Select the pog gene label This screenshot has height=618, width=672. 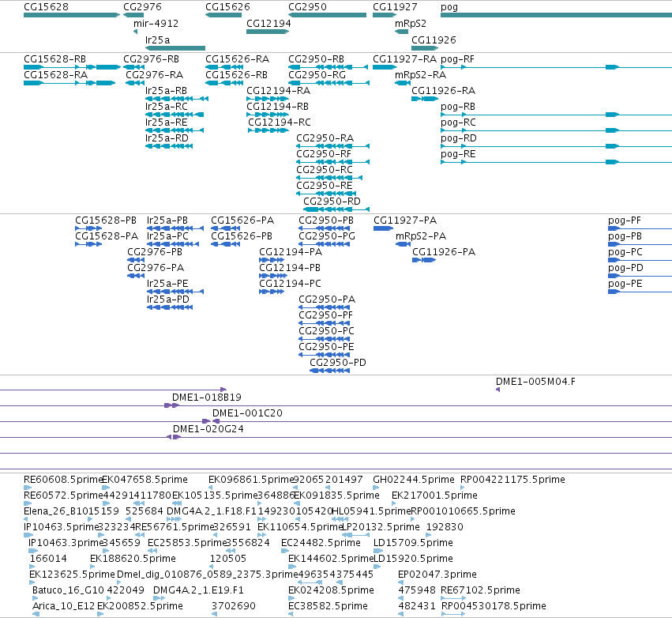pyautogui.click(x=449, y=7)
